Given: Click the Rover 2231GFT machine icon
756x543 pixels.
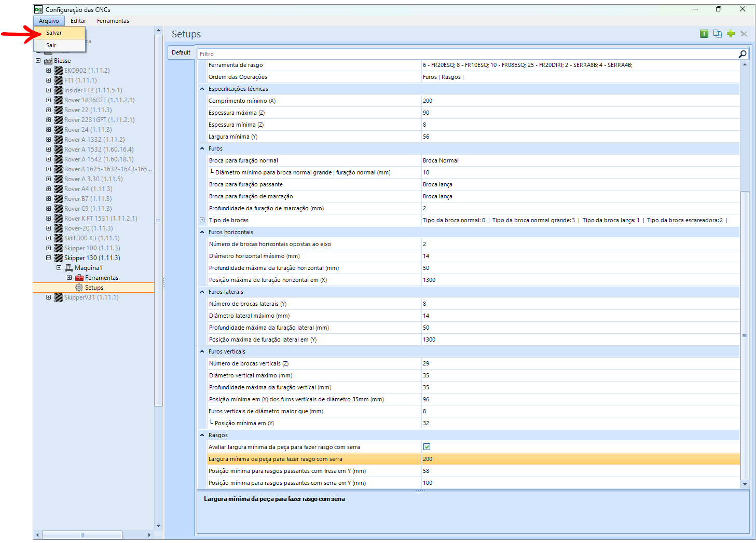Looking at the screenshot, I should click(59, 120).
